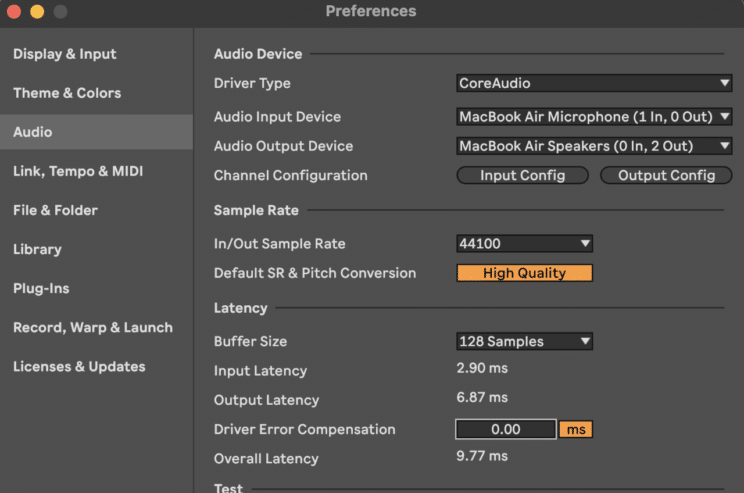Viewport: 744px width, 493px height.
Task: Open the Audio Input Device dropdown
Action: (594, 117)
